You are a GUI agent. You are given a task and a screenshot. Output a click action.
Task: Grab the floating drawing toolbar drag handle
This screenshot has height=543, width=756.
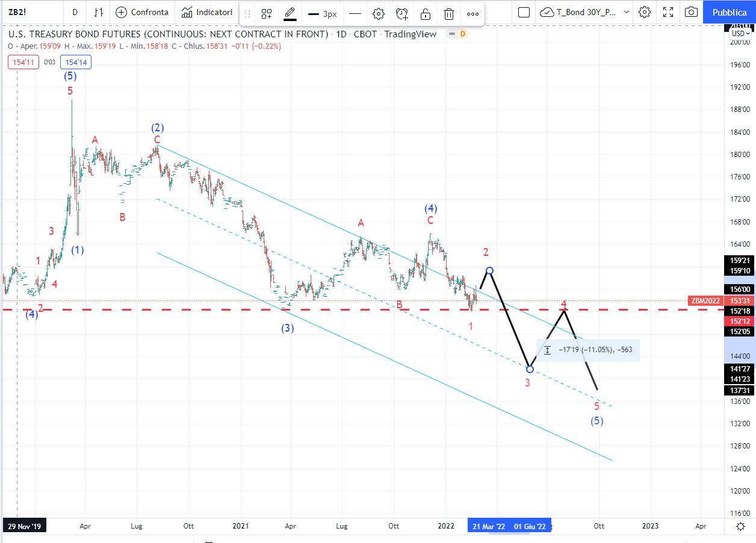(247, 13)
